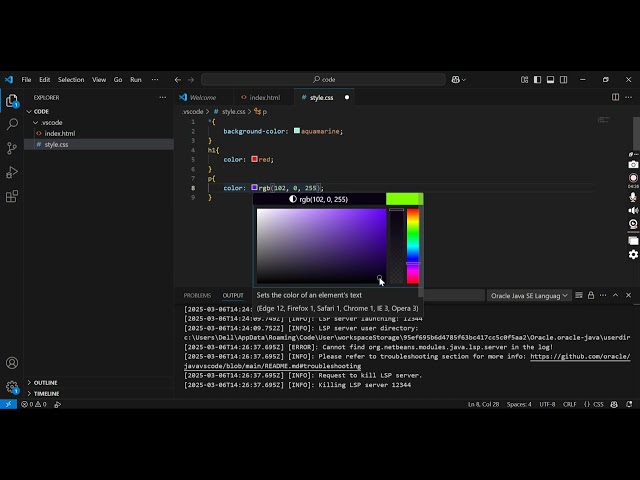Open the View menu
Image resolution: width=640 pixels, height=480 pixels.
tap(99, 80)
